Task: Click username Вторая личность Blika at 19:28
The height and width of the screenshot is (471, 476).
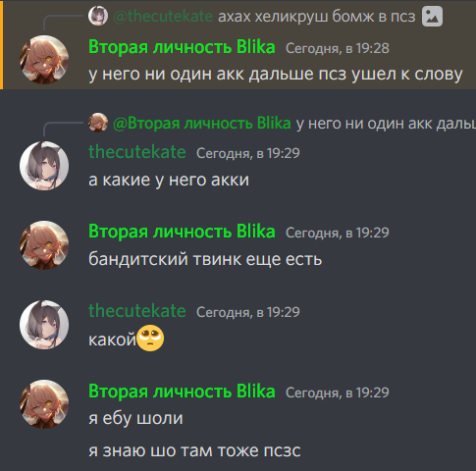Action: click(182, 47)
